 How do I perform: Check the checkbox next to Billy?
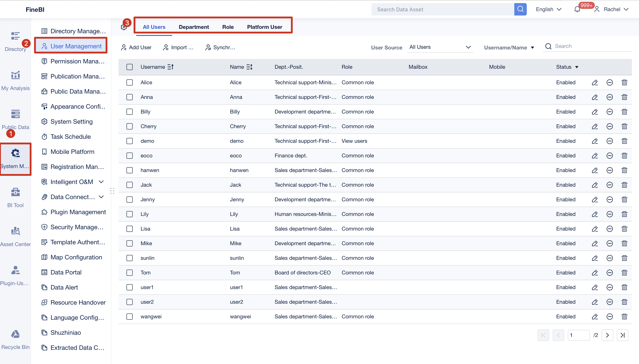130,112
